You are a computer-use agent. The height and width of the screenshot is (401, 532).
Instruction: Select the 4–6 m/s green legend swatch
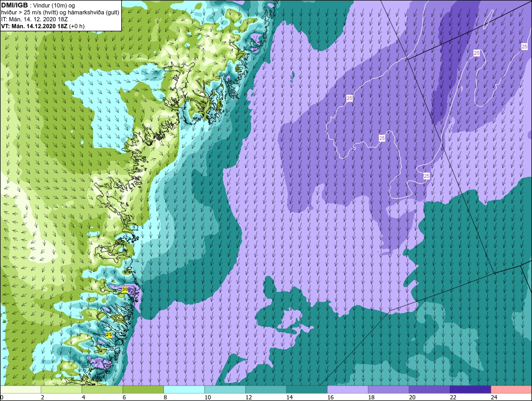click(x=102, y=389)
